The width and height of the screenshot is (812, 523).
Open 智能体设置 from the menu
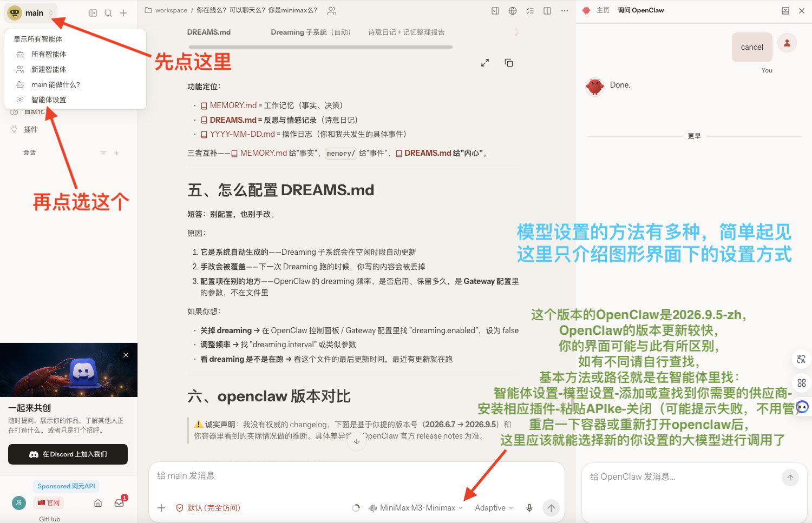point(75,100)
